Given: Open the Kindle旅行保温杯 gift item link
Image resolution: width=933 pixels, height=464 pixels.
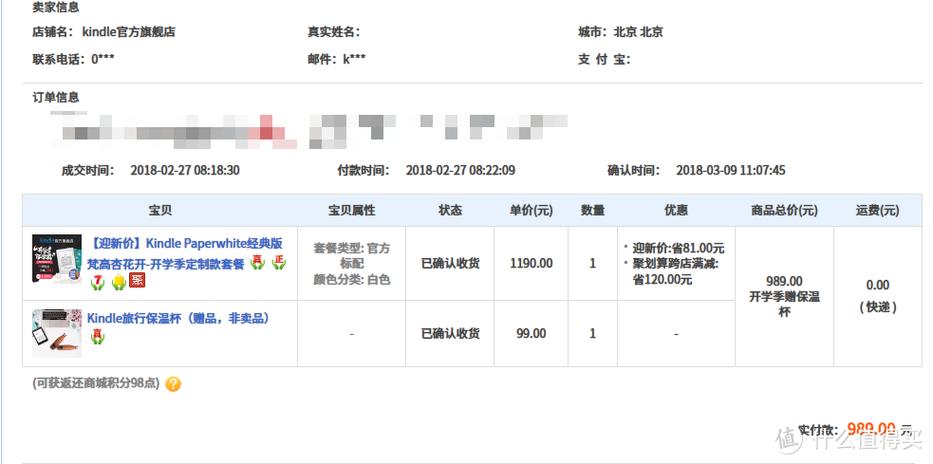Looking at the screenshot, I should (x=181, y=318).
